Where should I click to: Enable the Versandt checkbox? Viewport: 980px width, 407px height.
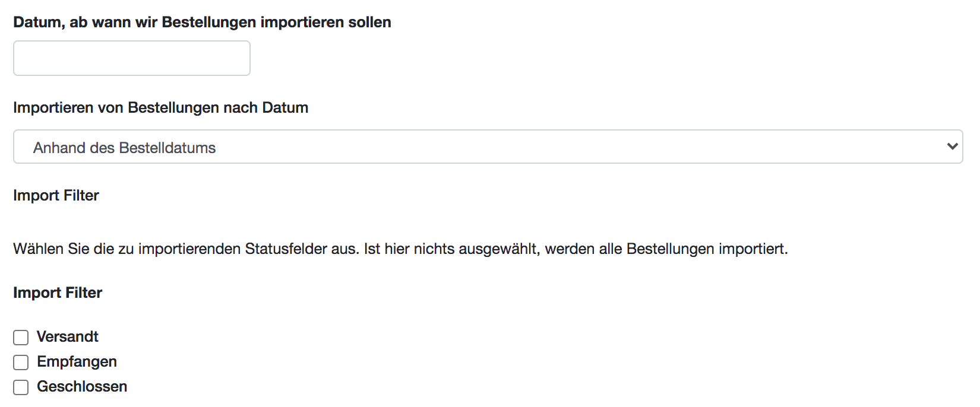pos(21,338)
